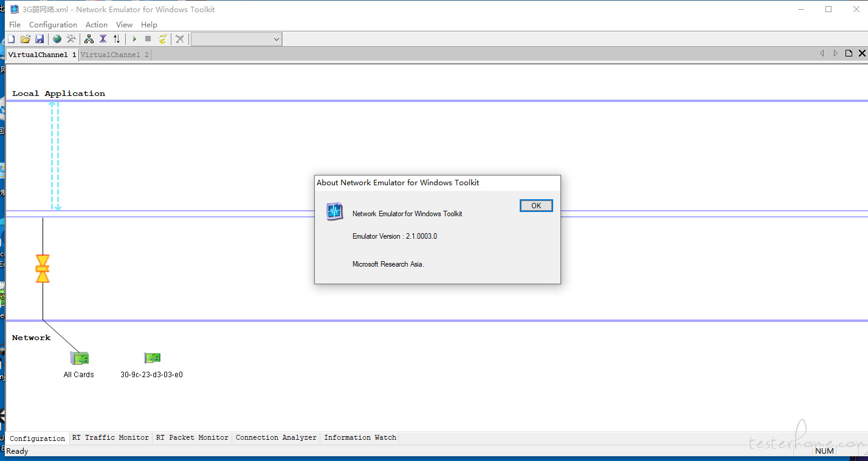The image size is (868, 461).
Task: Click the Save floppy disk icon
Action: (x=40, y=39)
